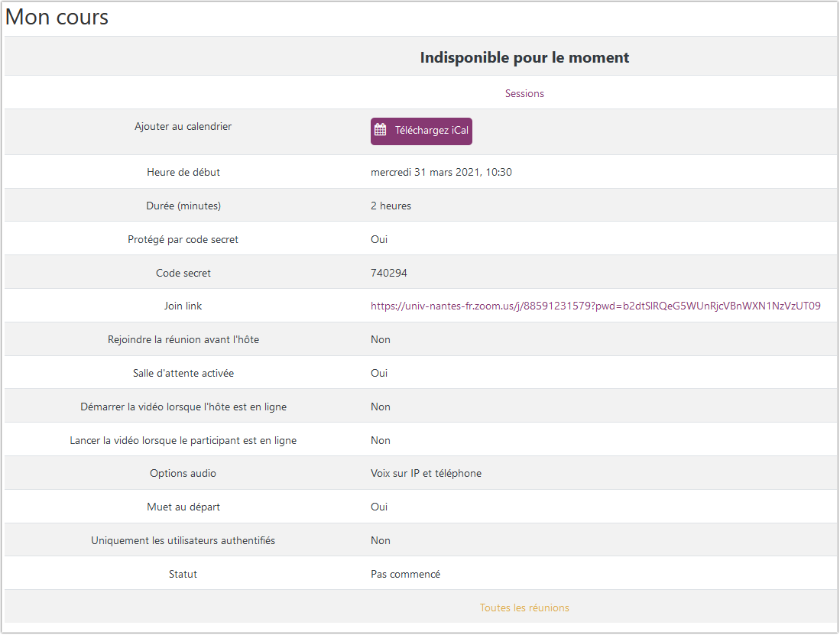Click the secret code value 740294
The image size is (840, 635).
coord(390,273)
